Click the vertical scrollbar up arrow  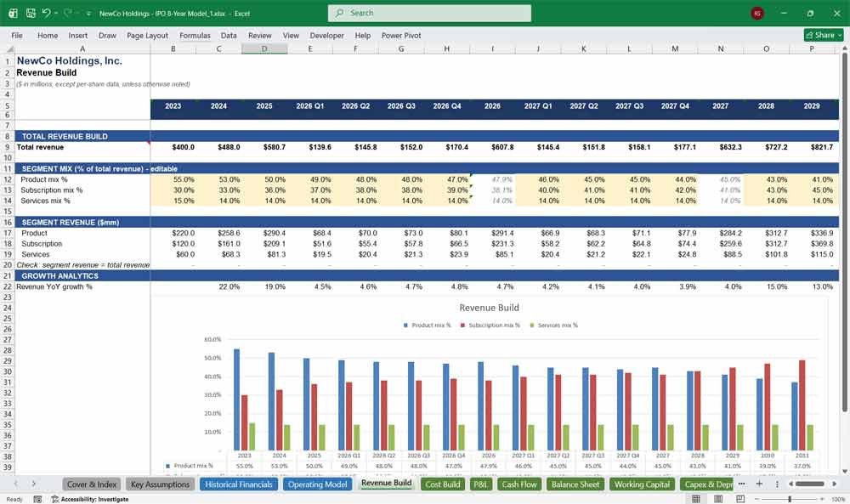pyautogui.click(x=844, y=48)
